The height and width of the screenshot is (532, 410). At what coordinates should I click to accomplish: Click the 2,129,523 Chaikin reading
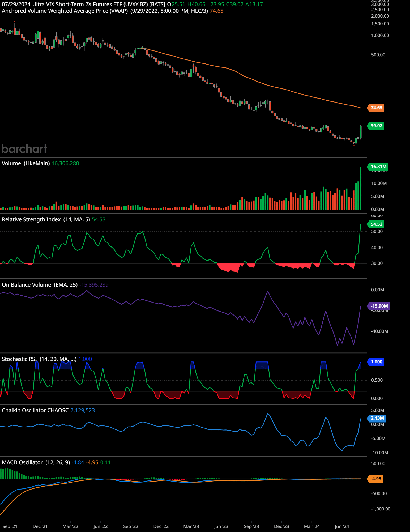83,411
